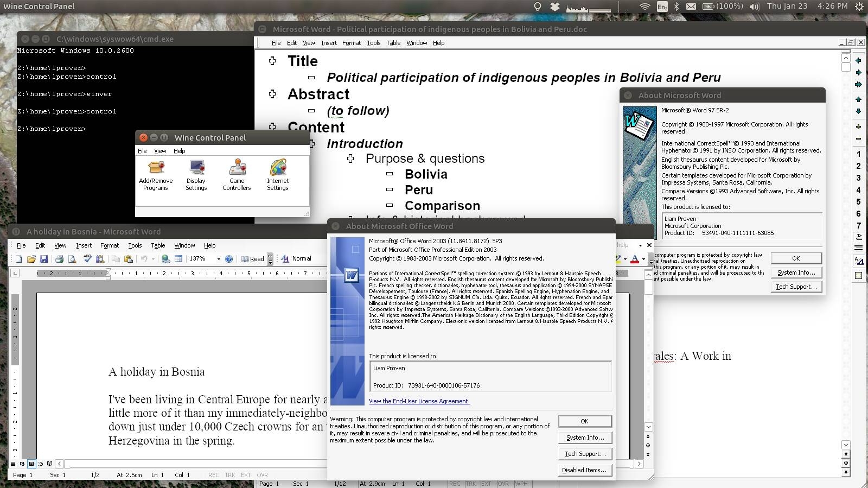Open the font color dropdown arrow
The width and height of the screenshot is (868, 488).
(643, 259)
